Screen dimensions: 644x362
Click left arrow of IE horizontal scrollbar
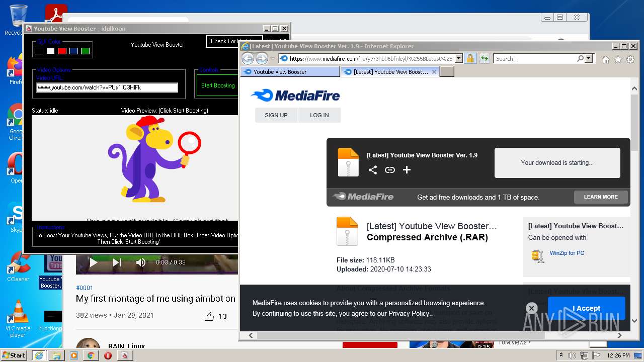coord(250,335)
